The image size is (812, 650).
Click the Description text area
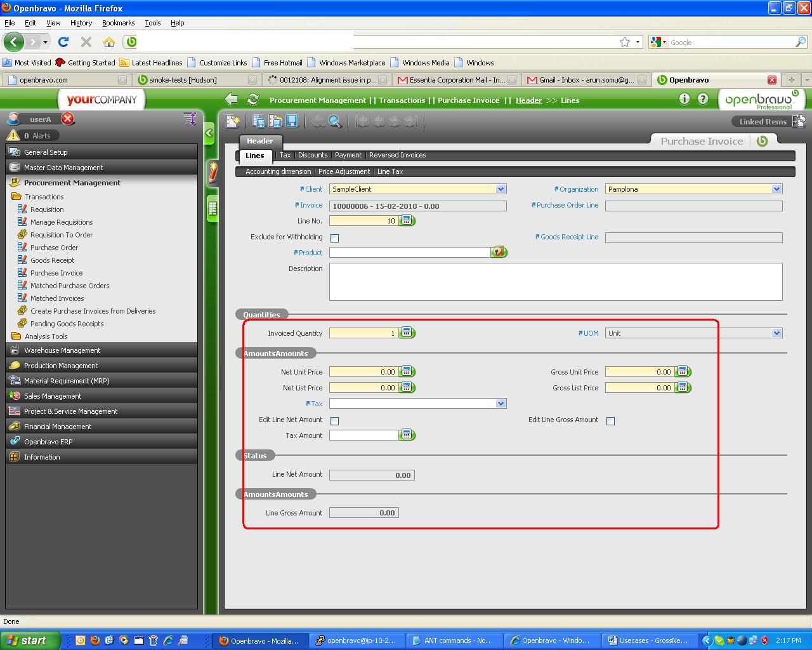point(556,282)
